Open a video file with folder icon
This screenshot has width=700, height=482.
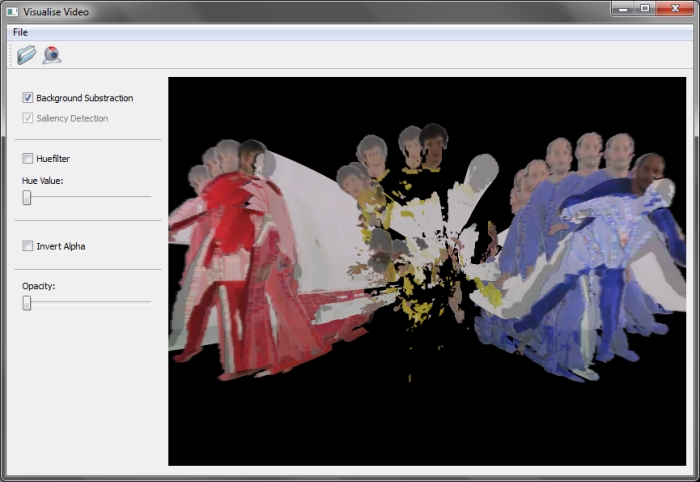[x=26, y=55]
